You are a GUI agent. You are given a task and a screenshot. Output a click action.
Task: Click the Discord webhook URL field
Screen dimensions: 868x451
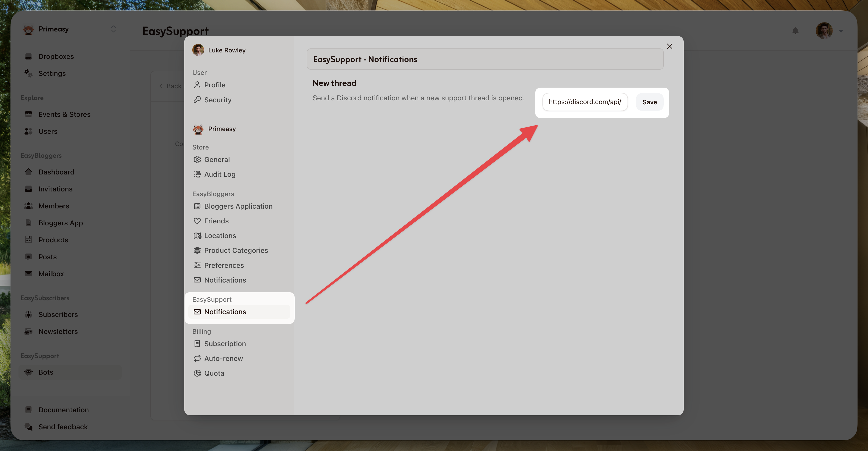(585, 102)
